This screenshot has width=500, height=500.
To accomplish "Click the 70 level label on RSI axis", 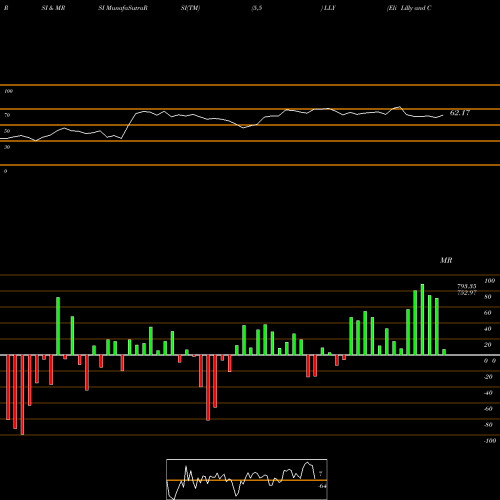I will coord(7,115).
